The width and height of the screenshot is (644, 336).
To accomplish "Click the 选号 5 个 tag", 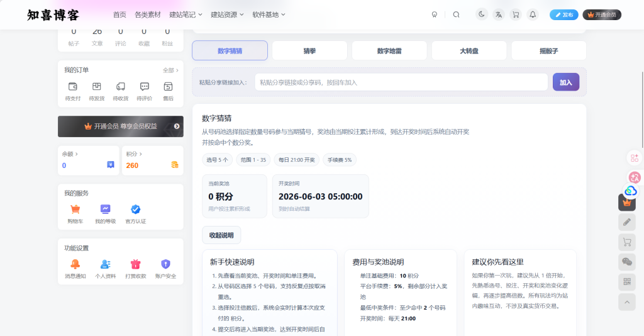I will 217,160.
